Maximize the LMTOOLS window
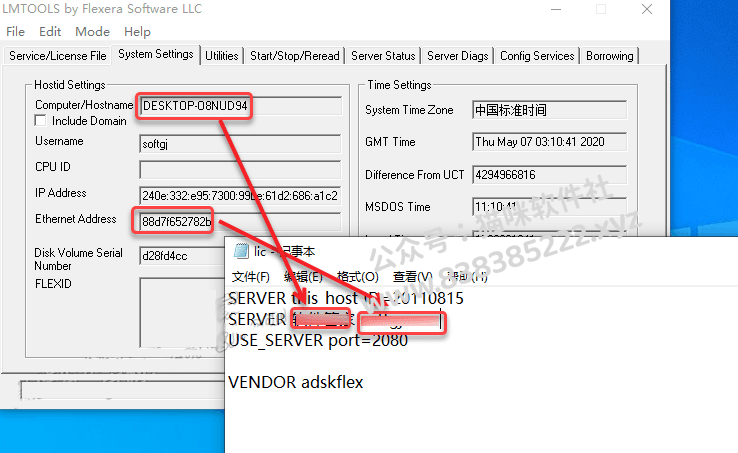This screenshot has width=738, height=453. coord(601,9)
